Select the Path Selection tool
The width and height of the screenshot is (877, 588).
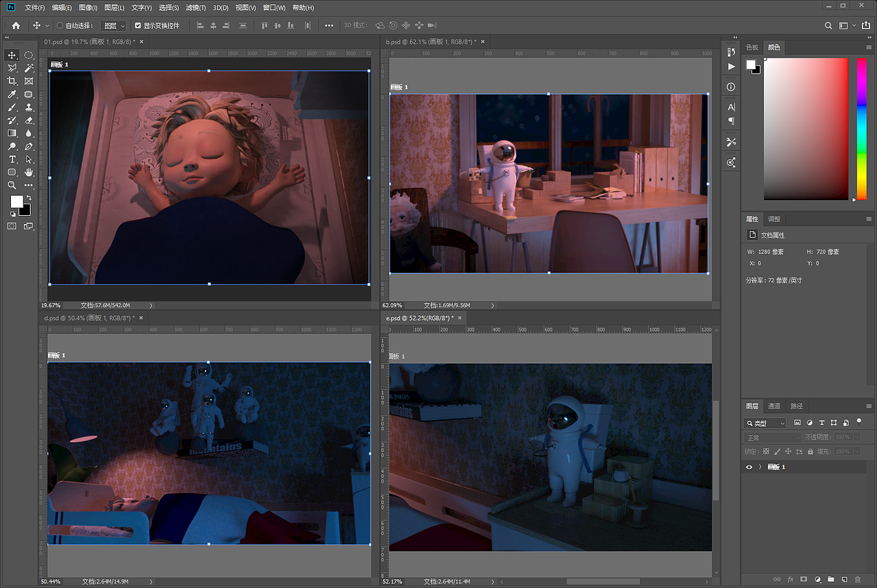pos(29,160)
